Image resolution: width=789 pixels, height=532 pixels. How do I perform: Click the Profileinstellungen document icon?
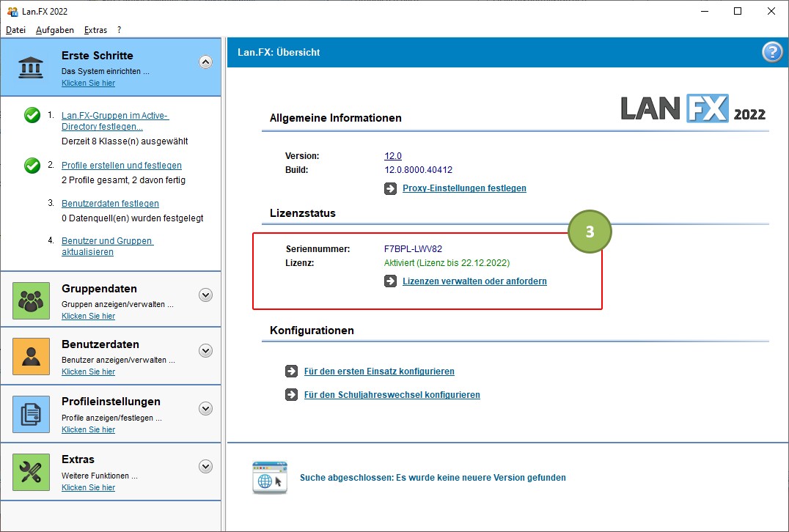pos(32,414)
